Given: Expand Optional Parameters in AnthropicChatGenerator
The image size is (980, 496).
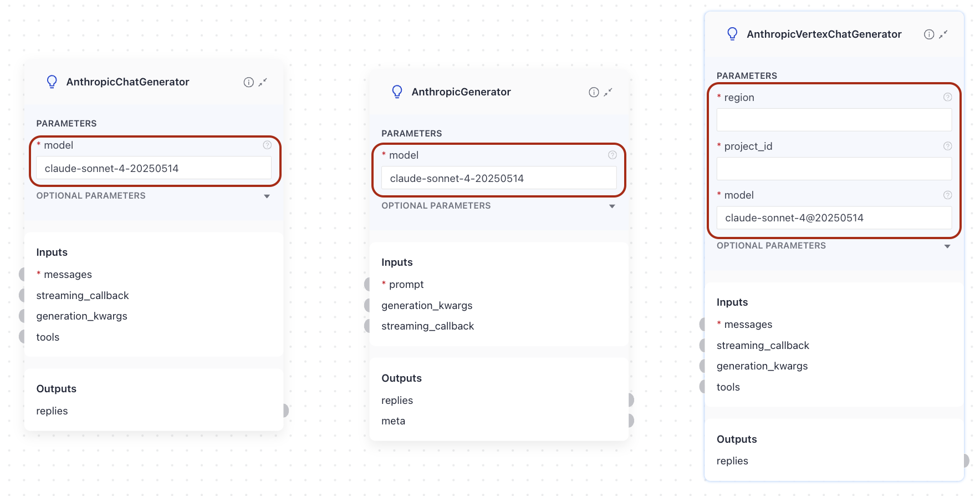Looking at the screenshot, I should [267, 196].
